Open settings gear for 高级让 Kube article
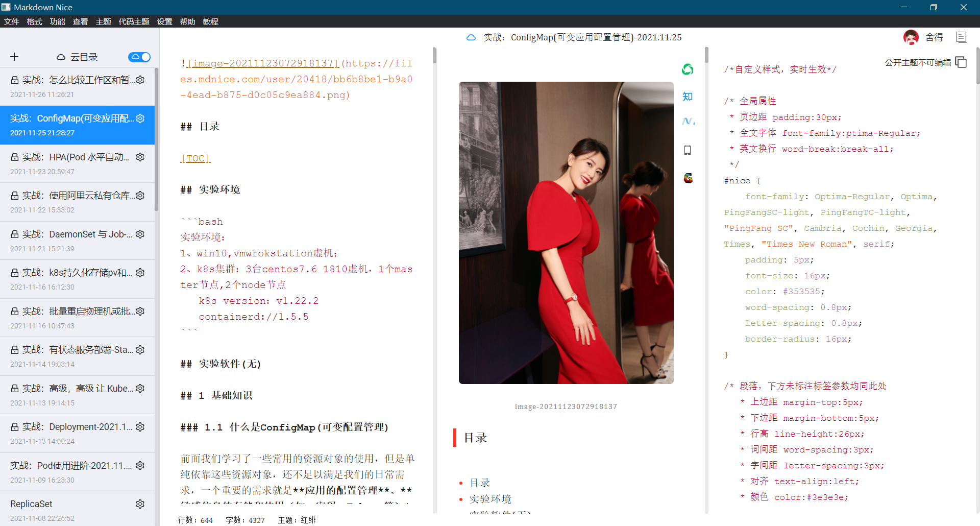Image resolution: width=980 pixels, height=526 pixels. [x=140, y=389]
